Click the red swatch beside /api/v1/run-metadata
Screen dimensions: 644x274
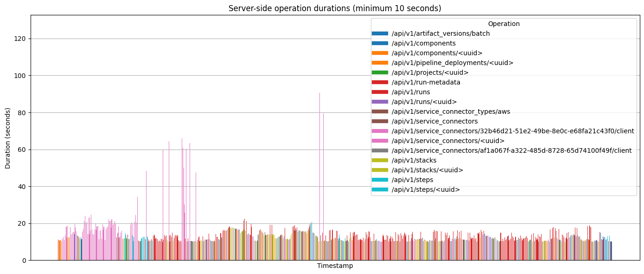coord(380,82)
